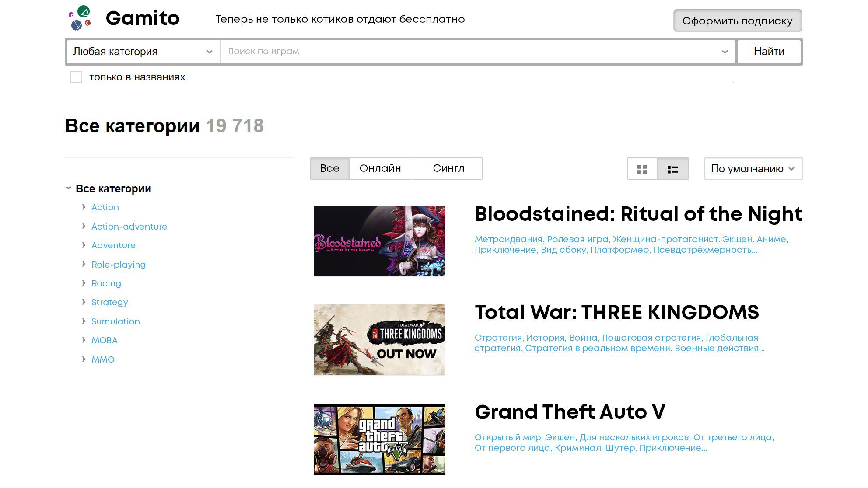Open the Action category link
This screenshot has width=868, height=488.
105,207
